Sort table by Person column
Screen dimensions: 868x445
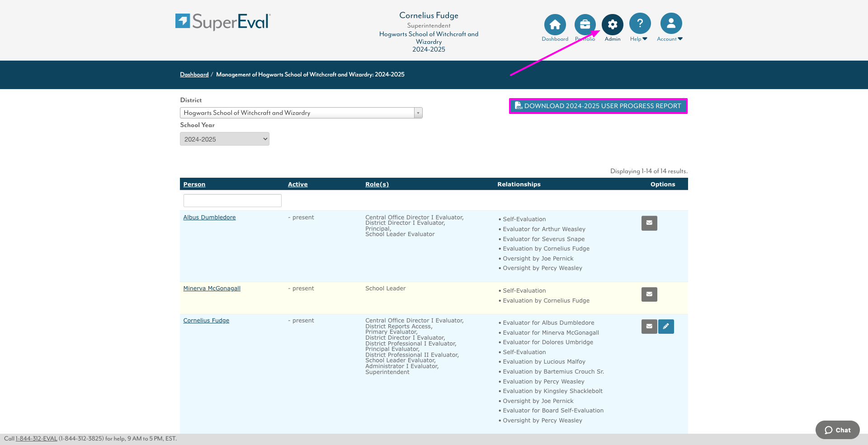pyautogui.click(x=194, y=184)
